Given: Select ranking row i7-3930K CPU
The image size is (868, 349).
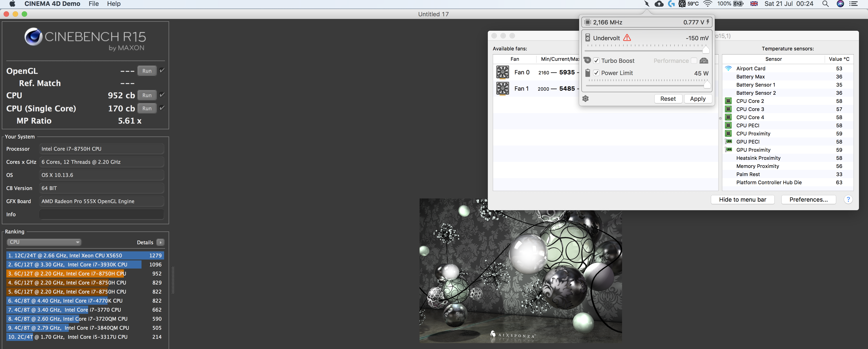Looking at the screenshot, I should (85, 264).
